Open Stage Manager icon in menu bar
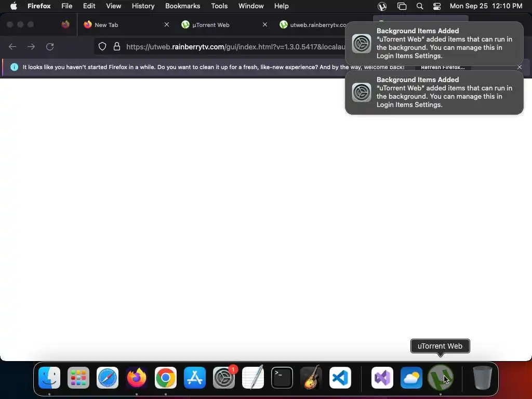532x399 pixels. coord(402,6)
